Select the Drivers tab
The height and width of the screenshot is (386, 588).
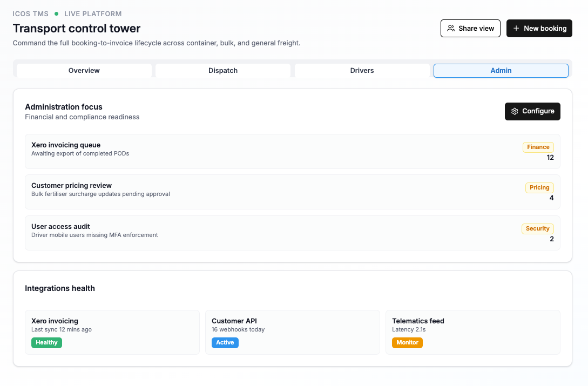click(362, 71)
